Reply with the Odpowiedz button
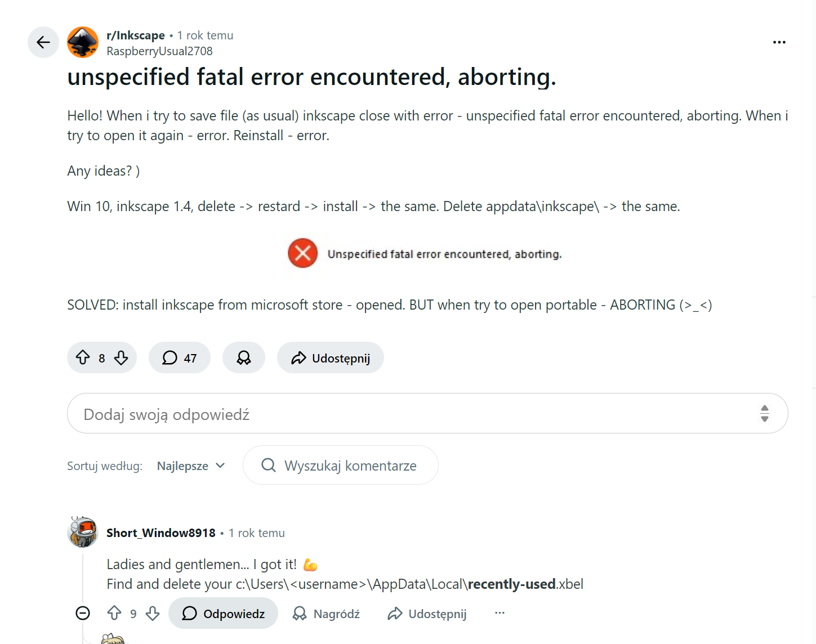 click(x=223, y=614)
